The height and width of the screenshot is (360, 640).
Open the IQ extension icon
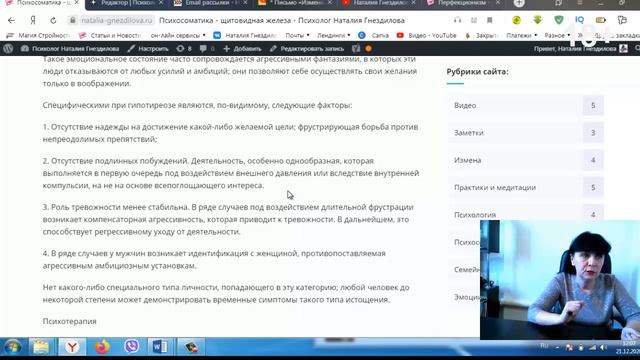(579, 20)
